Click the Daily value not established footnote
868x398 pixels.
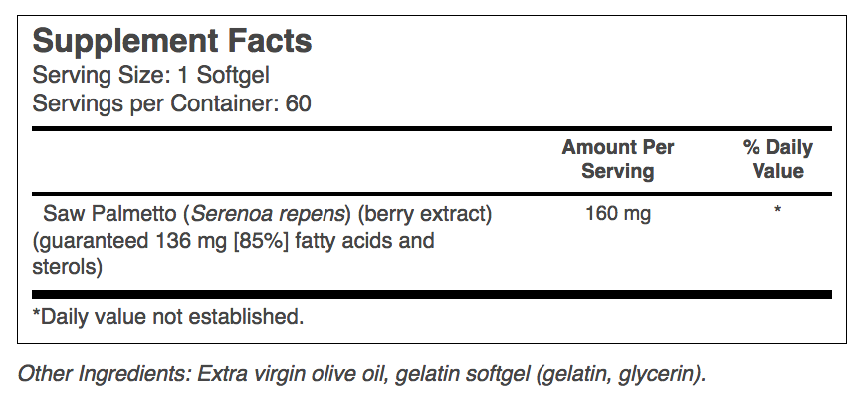tap(168, 317)
